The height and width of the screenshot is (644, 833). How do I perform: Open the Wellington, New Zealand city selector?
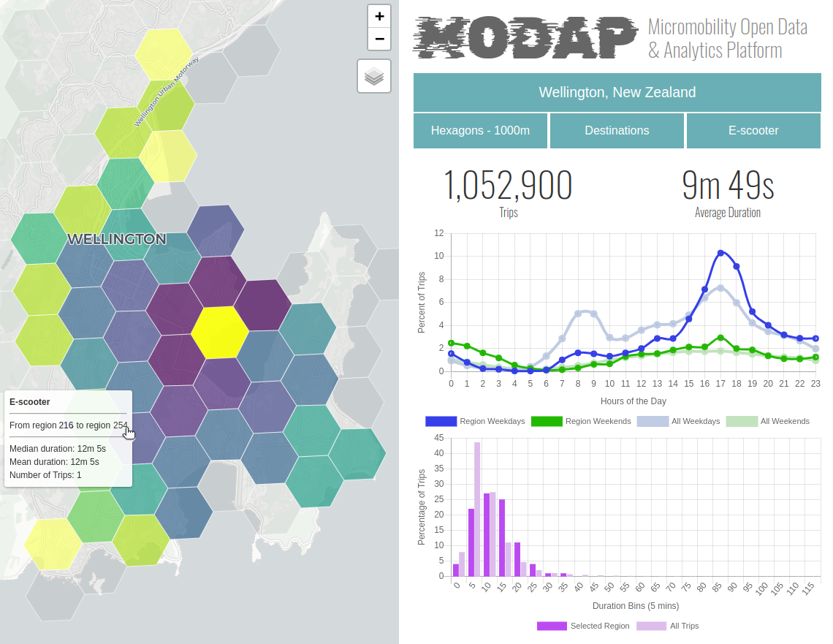coord(617,93)
